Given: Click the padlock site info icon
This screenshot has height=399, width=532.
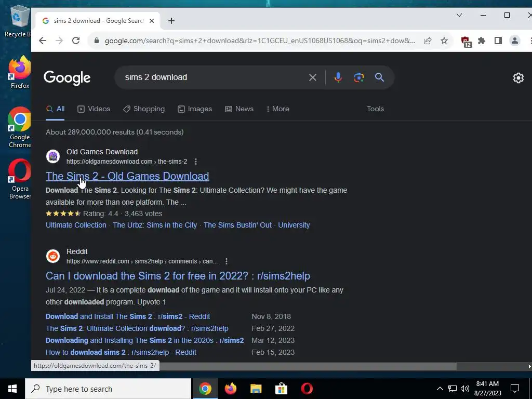Looking at the screenshot, I should coord(97,41).
